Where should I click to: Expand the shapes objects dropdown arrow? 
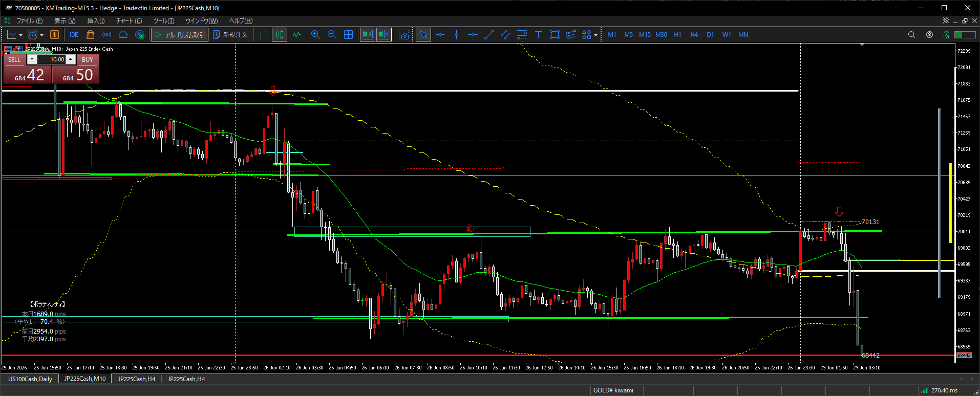595,35
